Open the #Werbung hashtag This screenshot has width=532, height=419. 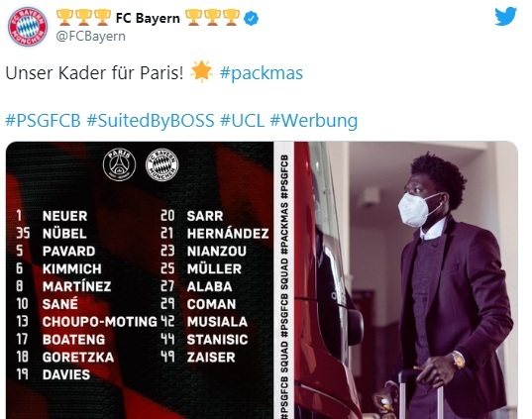pos(314,120)
